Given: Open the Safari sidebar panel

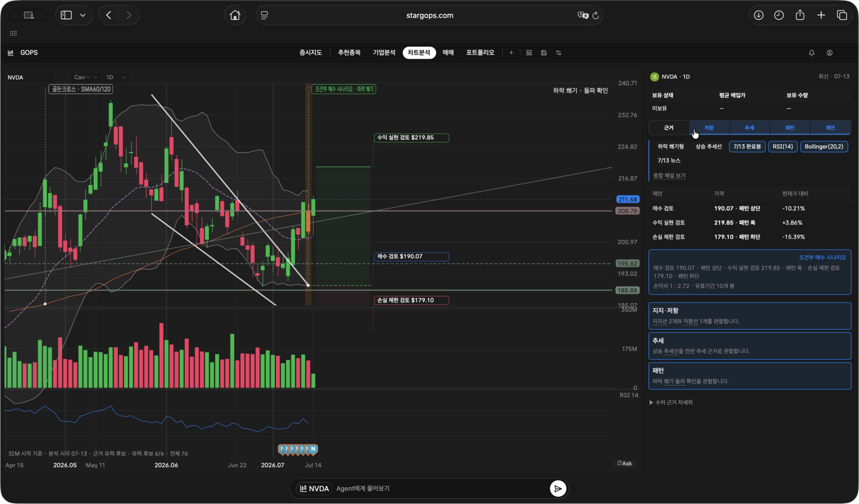Looking at the screenshot, I should 66,15.
